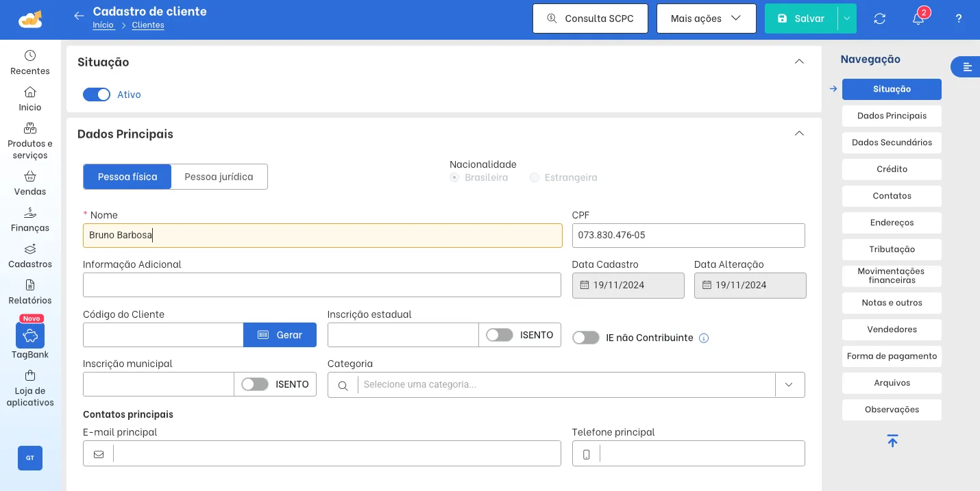Click IE não Contribuinte info icon
Screen dimensions: 980x491
pyautogui.click(x=703, y=338)
